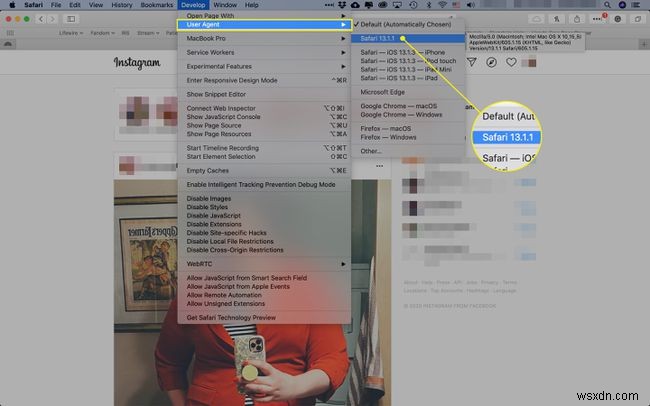Screen dimensions: 650x406
Task: Expand the Experimental Features submenu
Action: (264, 66)
